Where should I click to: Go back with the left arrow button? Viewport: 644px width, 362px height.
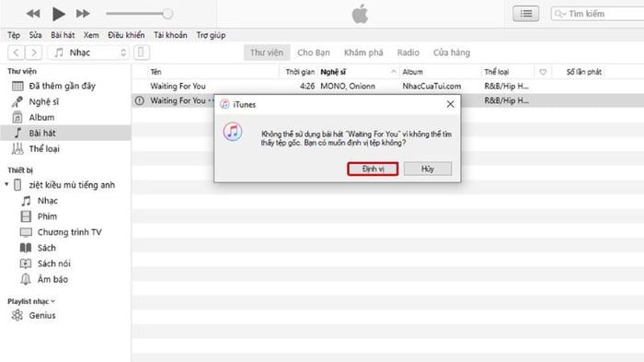coord(16,53)
